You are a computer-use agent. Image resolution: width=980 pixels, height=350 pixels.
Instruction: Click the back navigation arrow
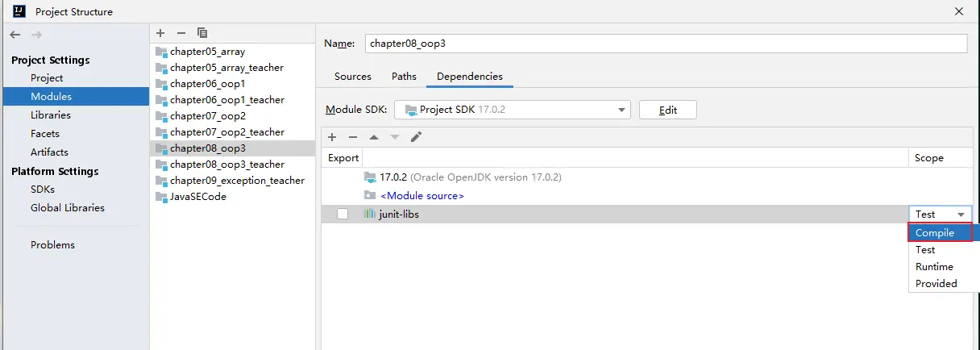pyautogui.click(x=15, y=35)
